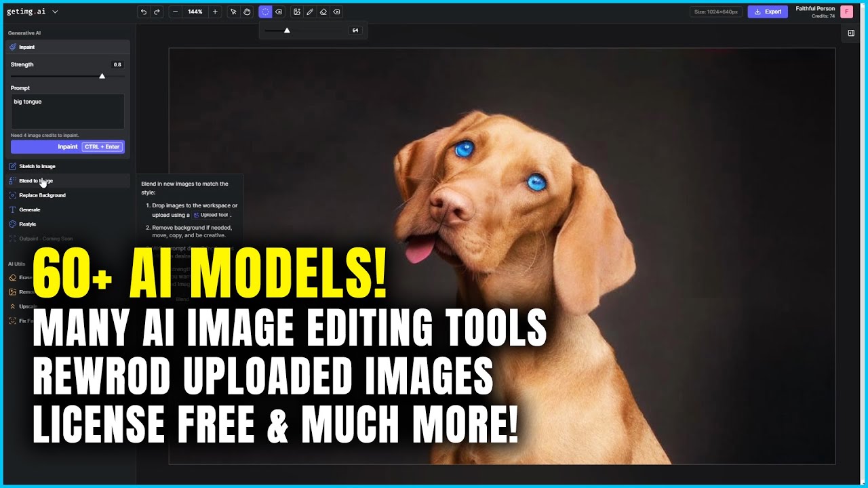The height and width of the screenshot is (488, 868).
Task: Select the Pencil drawing tool
Action: point(309,11)
